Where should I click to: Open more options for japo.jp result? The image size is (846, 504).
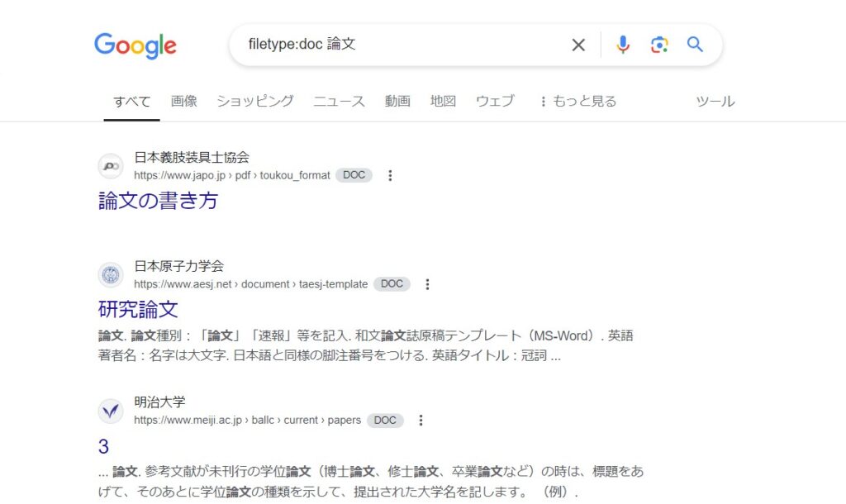391,175
